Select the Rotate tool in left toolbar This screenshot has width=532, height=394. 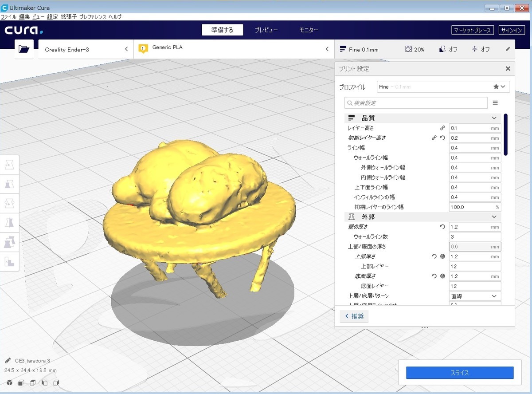[x=9, y=204]
